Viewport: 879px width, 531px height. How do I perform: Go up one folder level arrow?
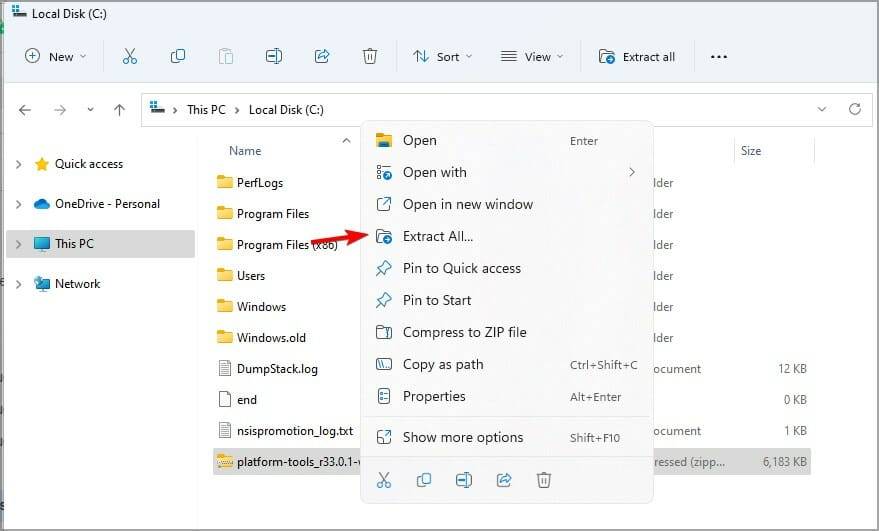119,110
